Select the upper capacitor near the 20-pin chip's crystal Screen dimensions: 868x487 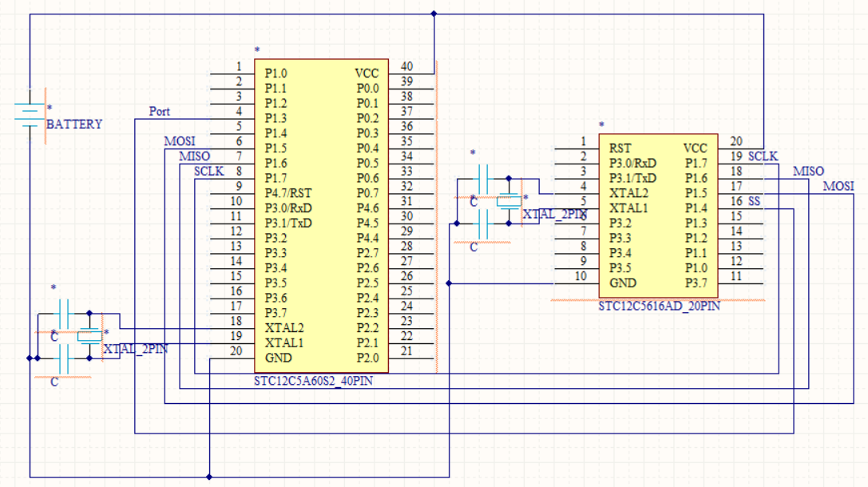coord(483,179)
